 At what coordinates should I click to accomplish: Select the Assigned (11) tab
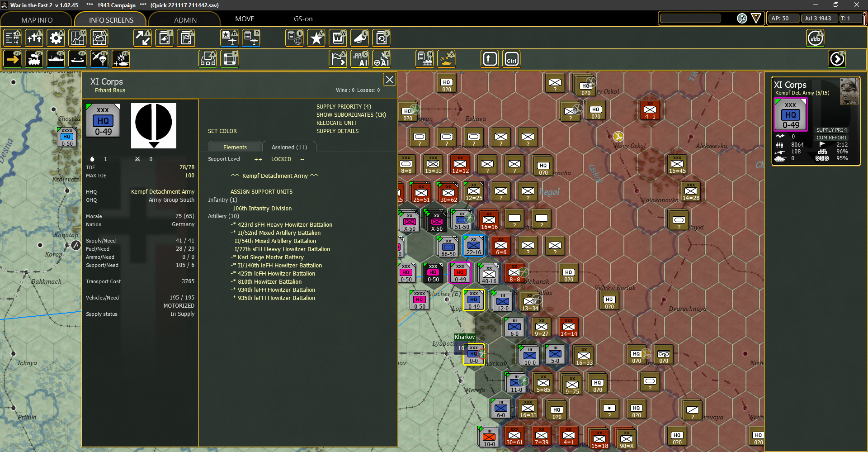(x=289, y=147)
